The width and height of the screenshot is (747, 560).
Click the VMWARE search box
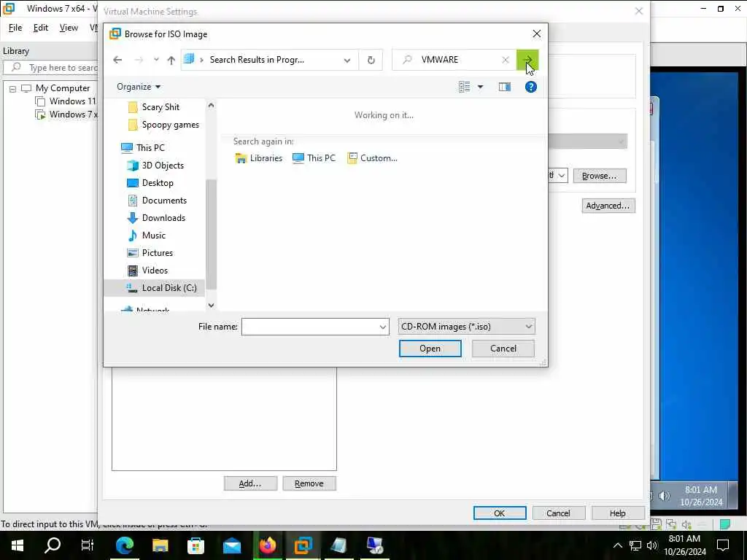click(455, 60)
